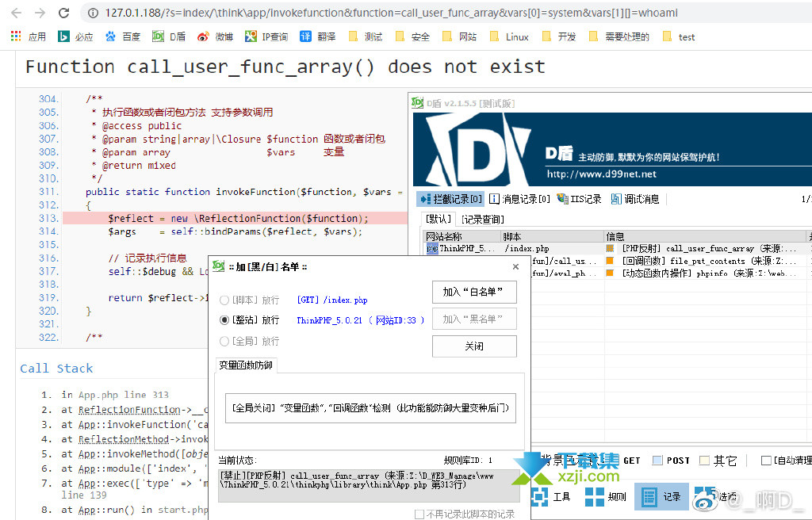This screenshot has height=520, width=812.
Task: Close the 加[黑/白]名单 dialog
Action: point(515,266)
